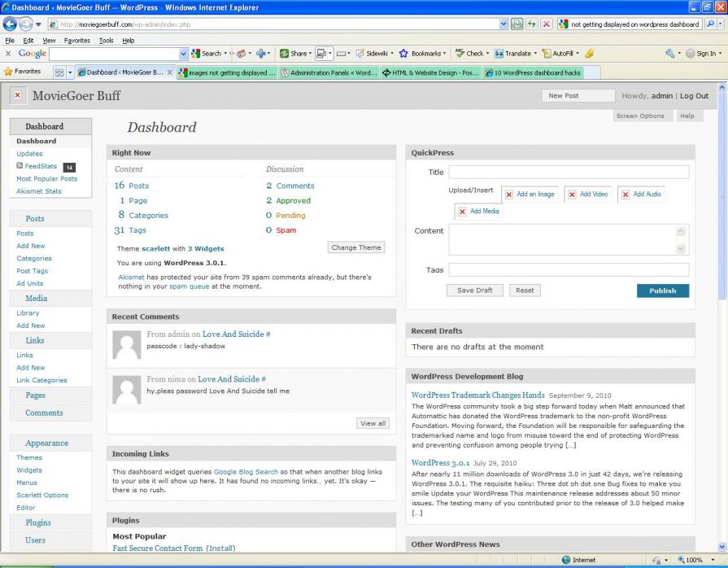Close the Google toolbar with its X

click(x=8, y=54)
